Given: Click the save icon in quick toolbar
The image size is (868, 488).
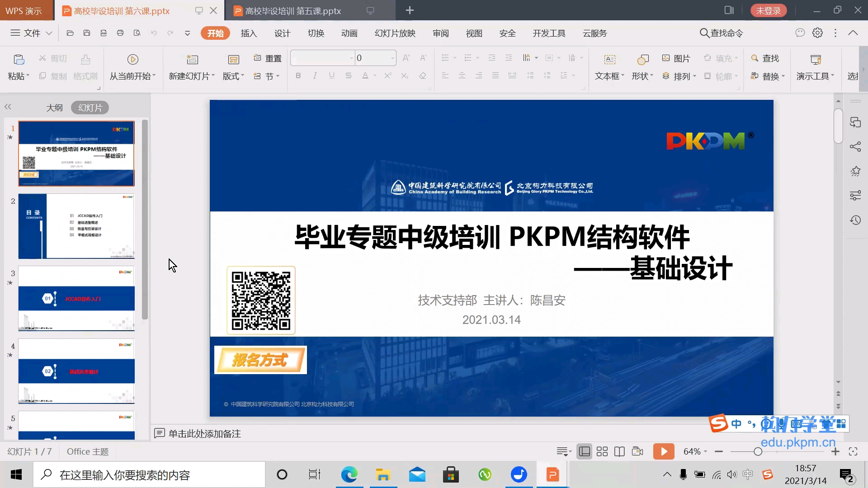Looking at the screenshot, I should (86, 33).
